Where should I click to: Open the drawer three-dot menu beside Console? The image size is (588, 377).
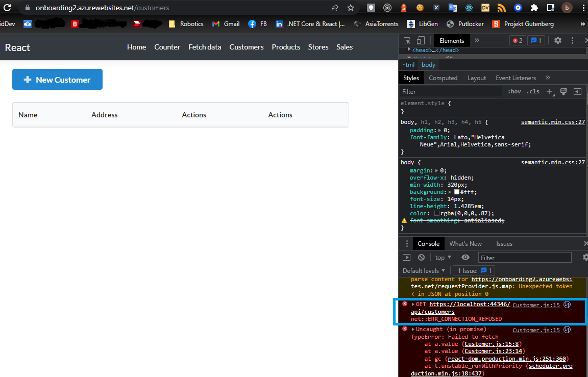[407, 243]
